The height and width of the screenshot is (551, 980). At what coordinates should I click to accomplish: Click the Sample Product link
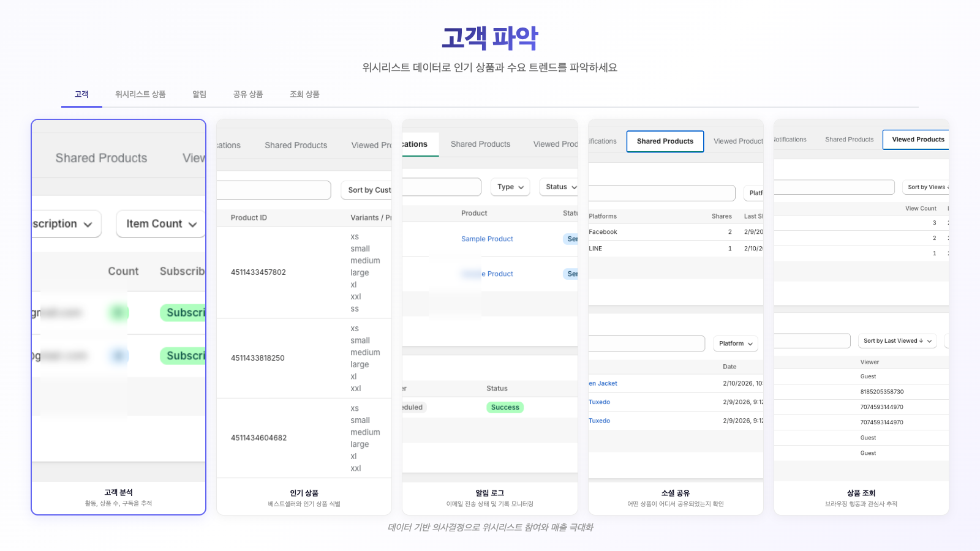click(x=487, y=239)
